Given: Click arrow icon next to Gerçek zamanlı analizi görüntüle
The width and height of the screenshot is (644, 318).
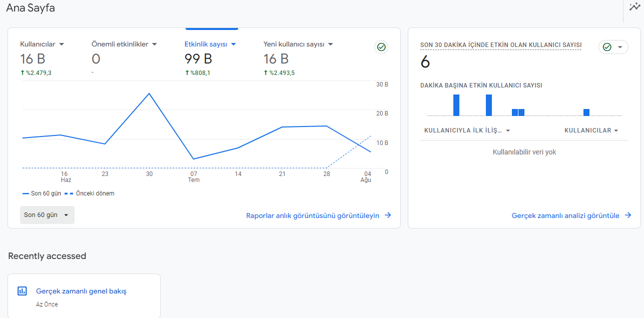Looking at the screenshot, I should 628,215.
